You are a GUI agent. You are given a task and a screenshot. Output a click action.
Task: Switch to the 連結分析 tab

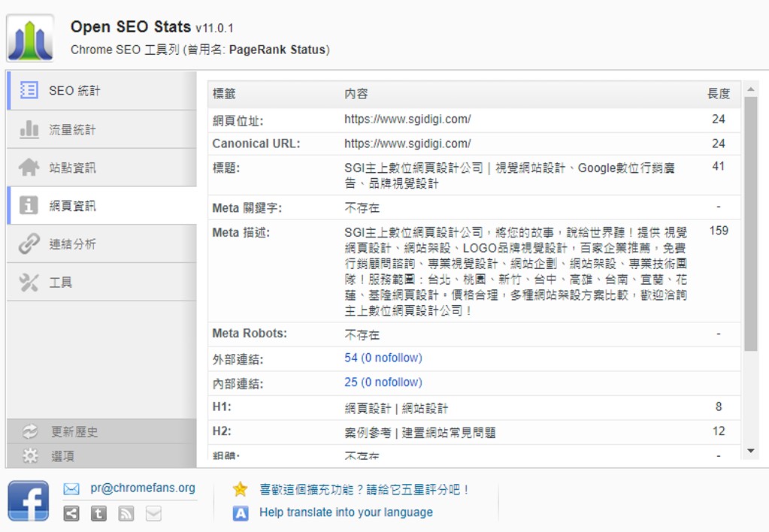(102, 244)
